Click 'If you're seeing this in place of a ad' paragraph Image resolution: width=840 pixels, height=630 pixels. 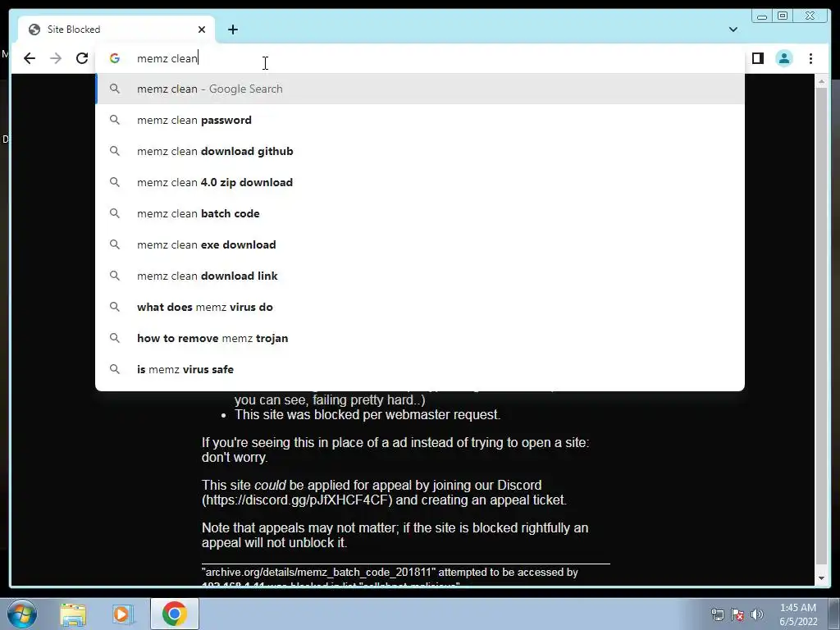tap(395, 450)
